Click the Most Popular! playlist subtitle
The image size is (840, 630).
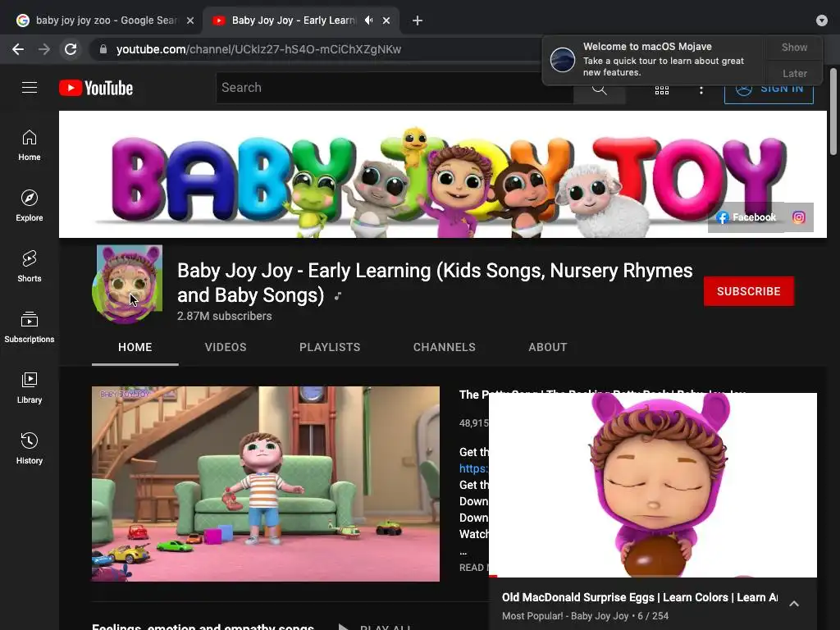(585, 616)
